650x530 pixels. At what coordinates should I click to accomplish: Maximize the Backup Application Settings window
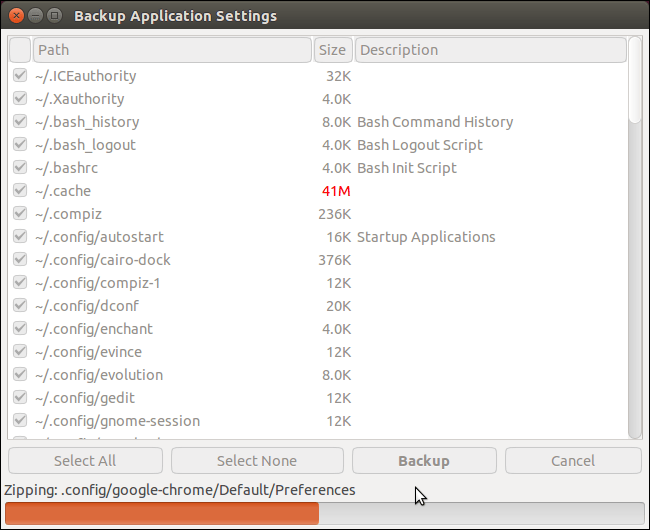coord(54,16)
